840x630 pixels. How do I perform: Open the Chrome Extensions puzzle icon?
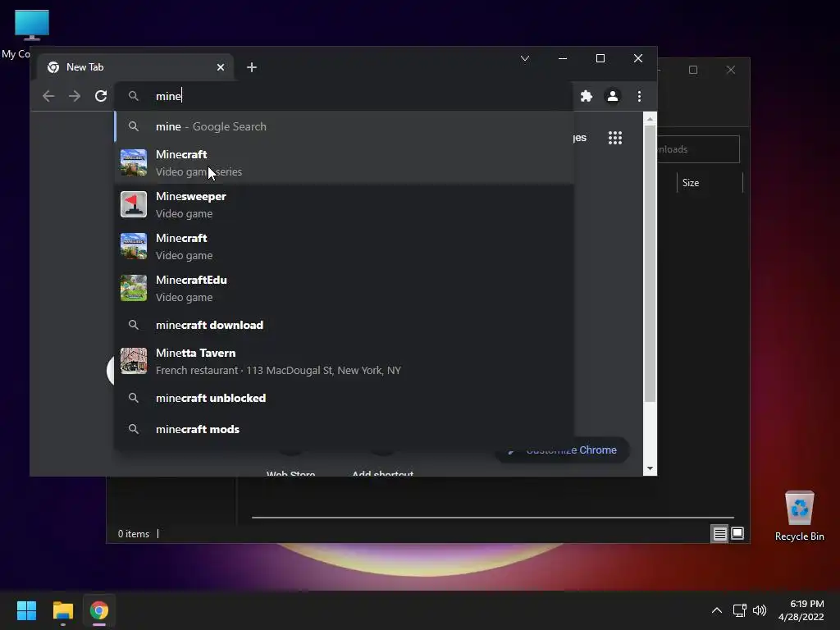(586, 96)
